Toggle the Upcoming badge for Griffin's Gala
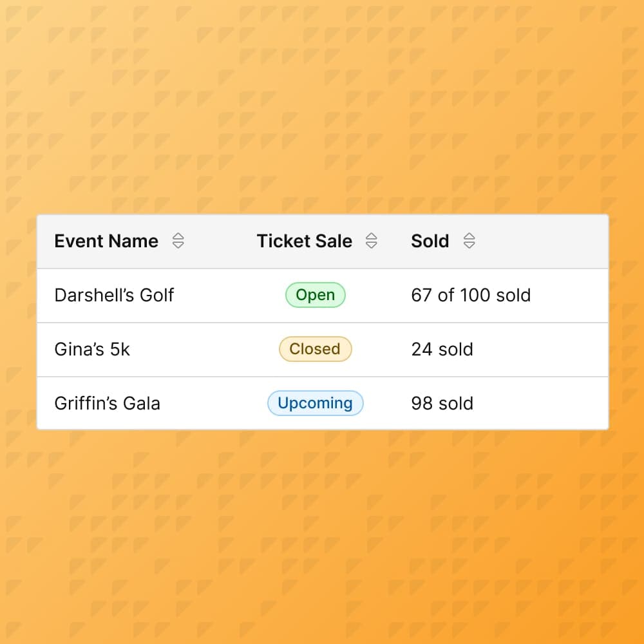Screen dimensions: 644x644 pos(315,403)
